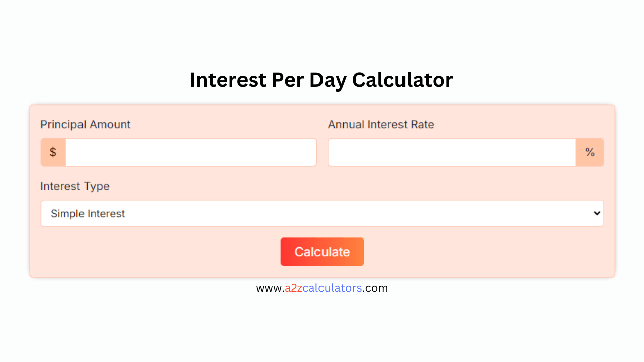
Task: Click the Principal Amount label
Action: pos(85,124)
